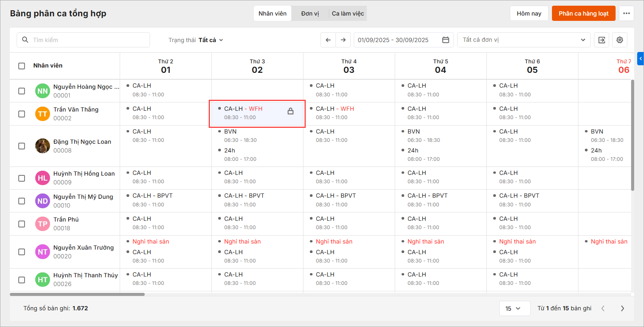Check the box for Trần Văn Thắng
The image size is (644, 327).
click(x=22, y=114)
